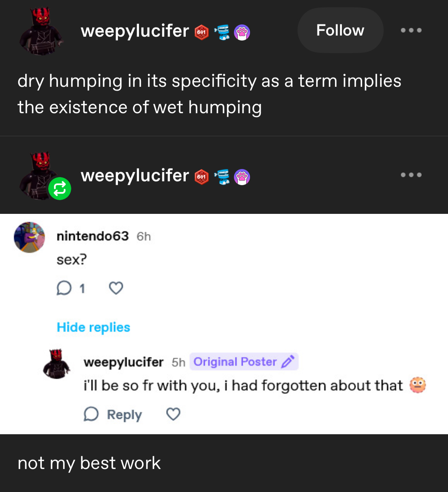
Task: Click nintendo63's avatar picture
Action: [x=29, y=238]
